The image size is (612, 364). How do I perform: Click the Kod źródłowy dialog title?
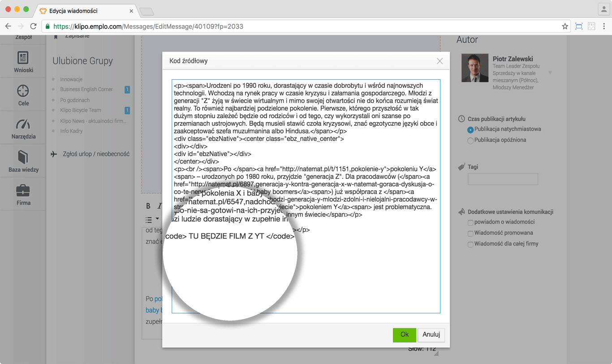tap(188, 61)
